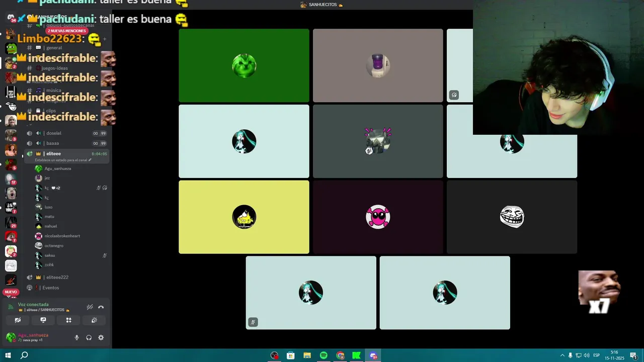This screenshot has width=644, height=362.
Task: Open Windows notification center
Action: click(633, 355)
